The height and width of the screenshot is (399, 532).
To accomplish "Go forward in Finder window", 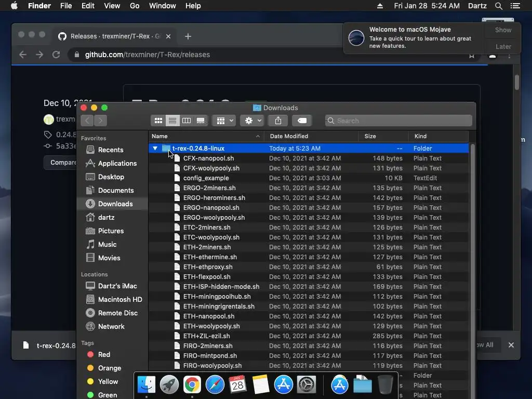I will point(100,121).
